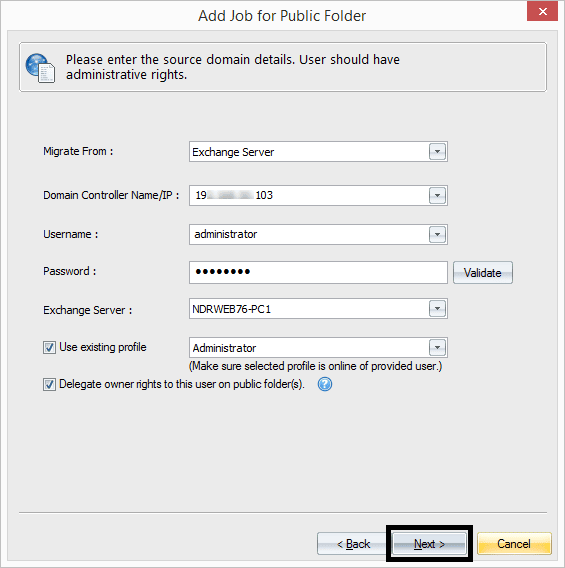Expand the Migrate From dropdown arrow

[438, 151]
